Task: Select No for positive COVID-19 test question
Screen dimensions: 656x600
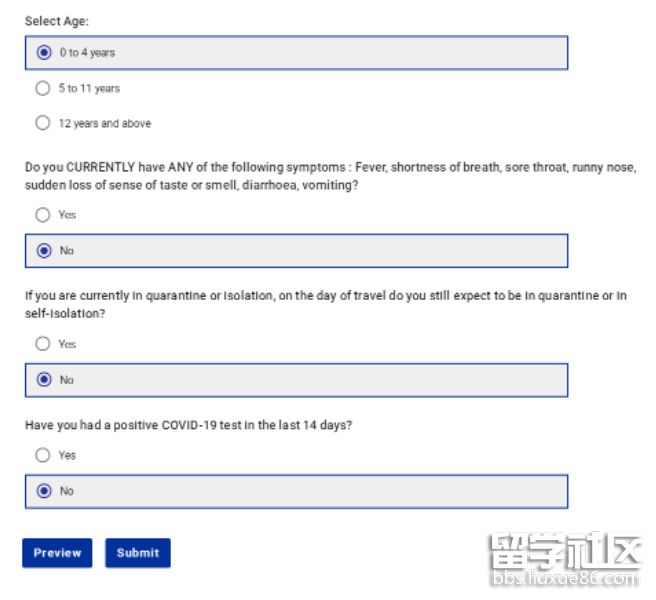Action: point(43,491)
